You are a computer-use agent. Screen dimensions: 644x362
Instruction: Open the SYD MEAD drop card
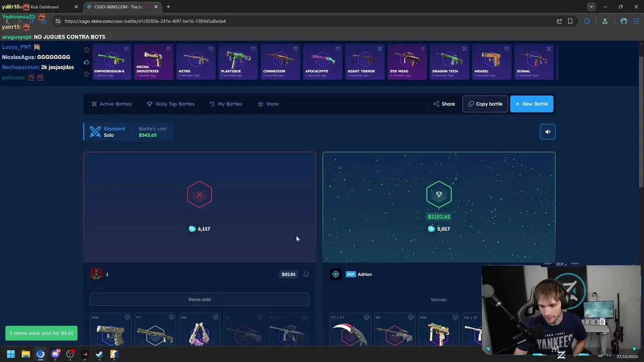tap(407, 62)
